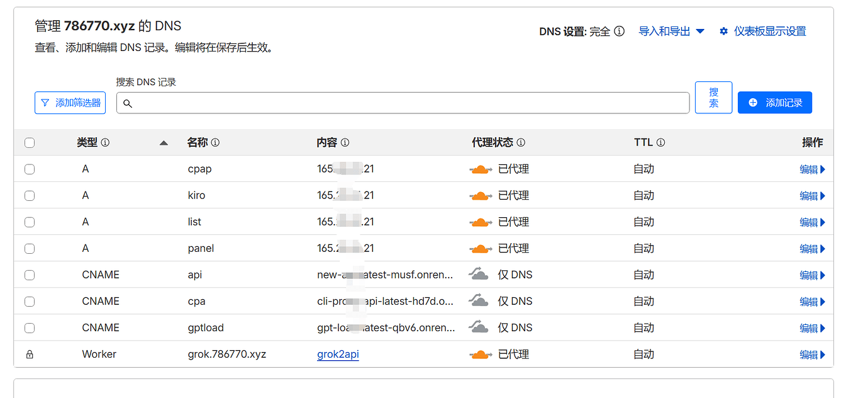Click the info icon next to 名称
Image resolution: width=868 pixels, height=398 pixels.
click(x=215, y=143)
